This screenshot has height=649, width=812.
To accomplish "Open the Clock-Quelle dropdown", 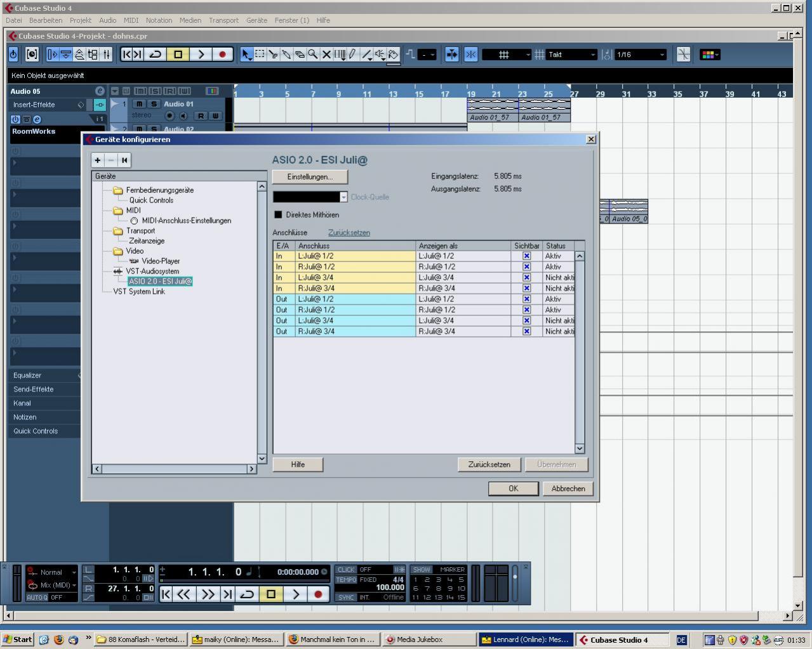I will coord(310,197).
